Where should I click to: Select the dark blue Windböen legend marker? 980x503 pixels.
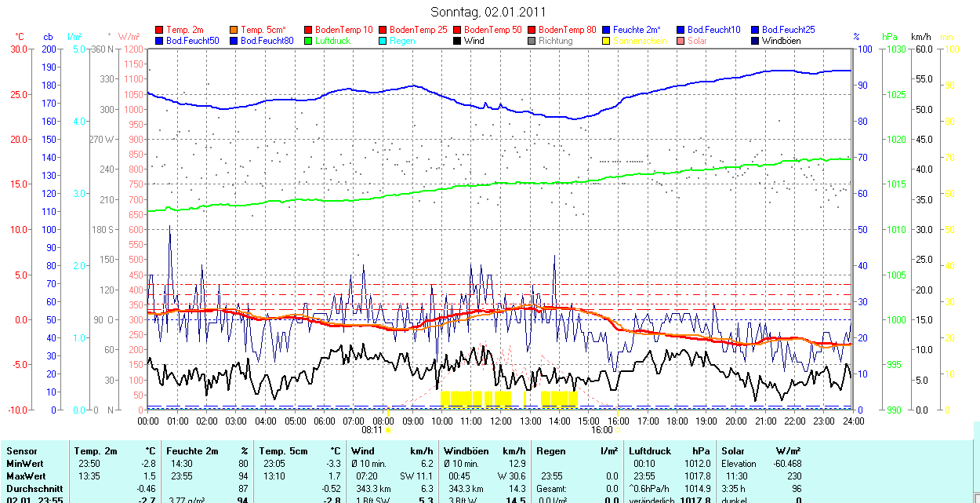[x=756, y=41]
